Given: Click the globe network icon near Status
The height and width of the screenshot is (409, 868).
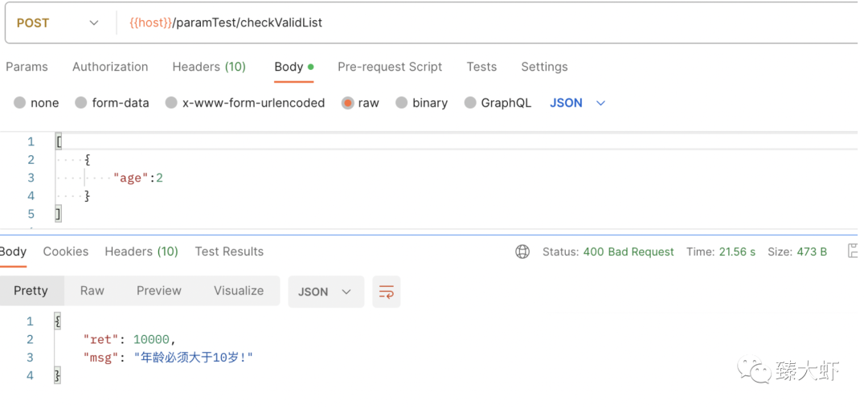Looking at the screenshot, I should point(522,252).
